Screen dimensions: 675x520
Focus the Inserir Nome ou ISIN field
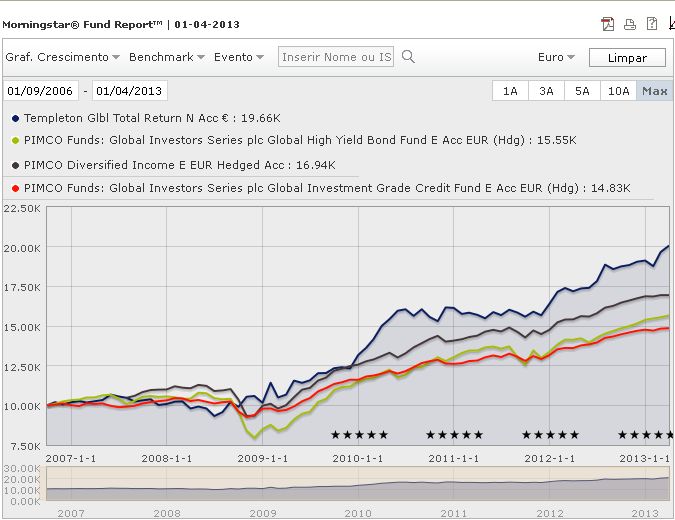pos(336,57)
